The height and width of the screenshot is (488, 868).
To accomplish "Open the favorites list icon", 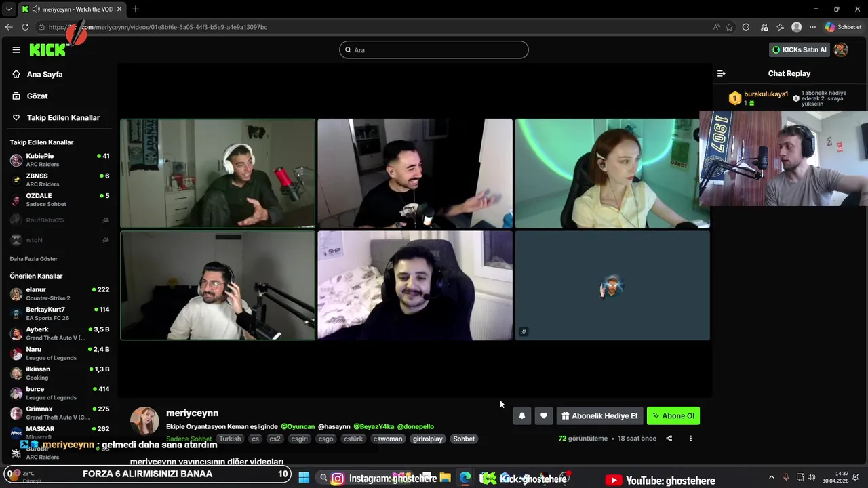I will pyautogui.click(x=781, y=27).
